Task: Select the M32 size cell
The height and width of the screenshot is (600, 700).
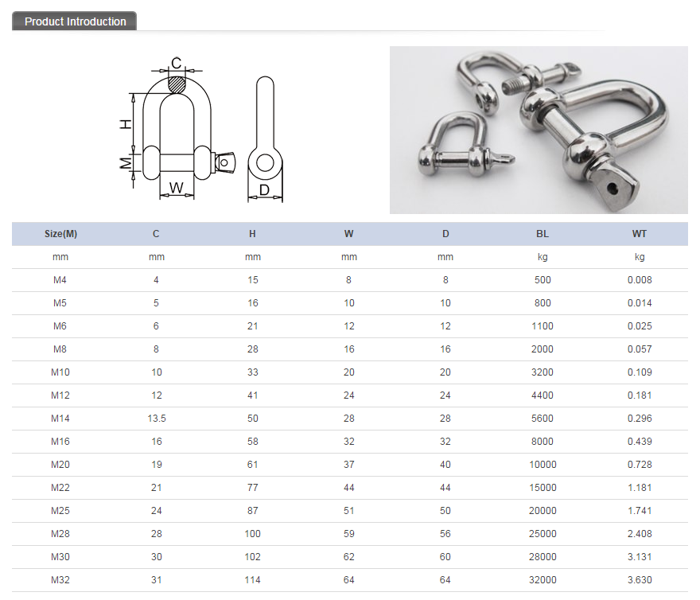Action: [x=60, y=580]
